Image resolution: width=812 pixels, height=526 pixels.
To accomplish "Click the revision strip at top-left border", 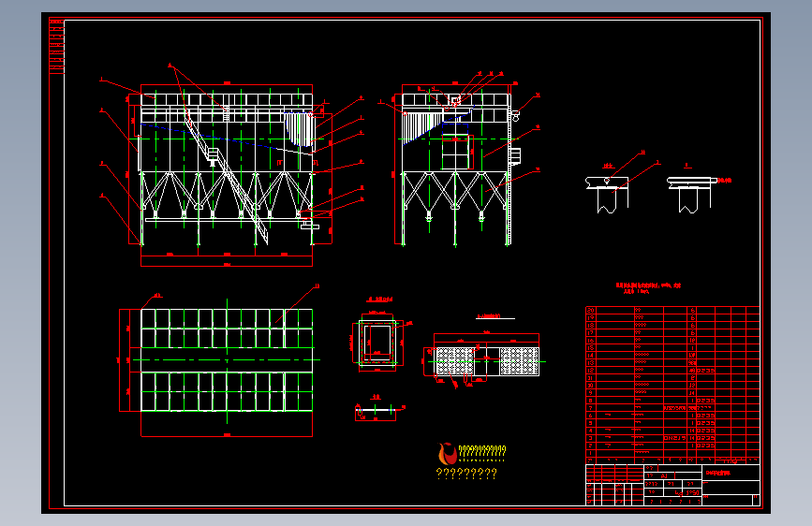I will 56,47.
